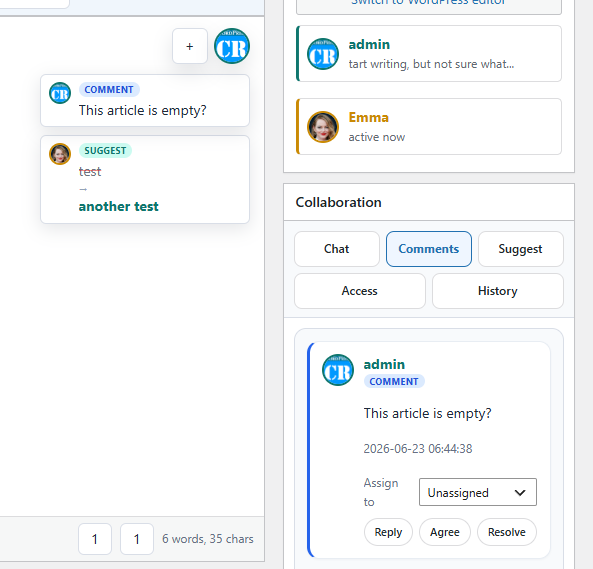Click the Reply button
The height and width of the screenshot is (569, 593).
388,532
